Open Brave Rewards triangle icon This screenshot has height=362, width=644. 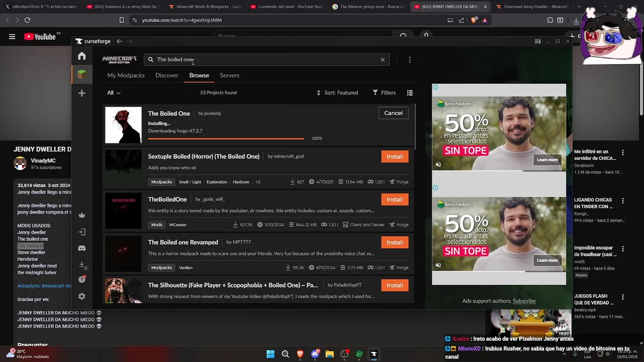pos(485,20)
